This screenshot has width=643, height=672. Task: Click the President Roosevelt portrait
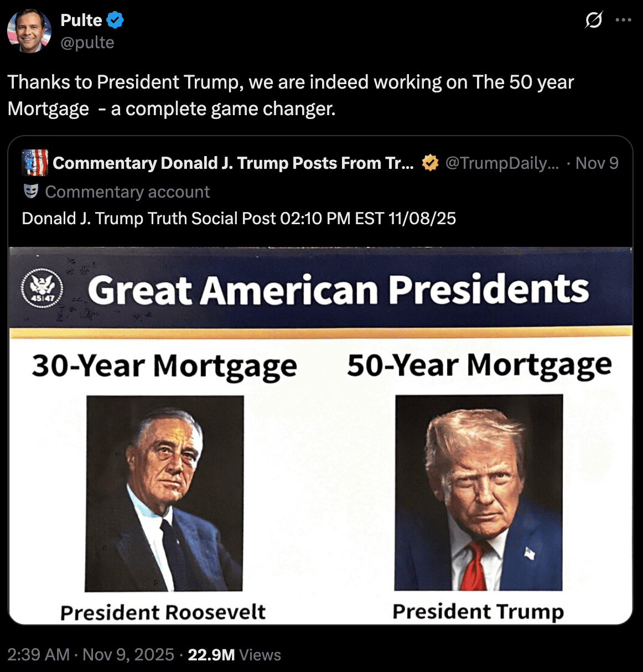(x=164, y=493)
